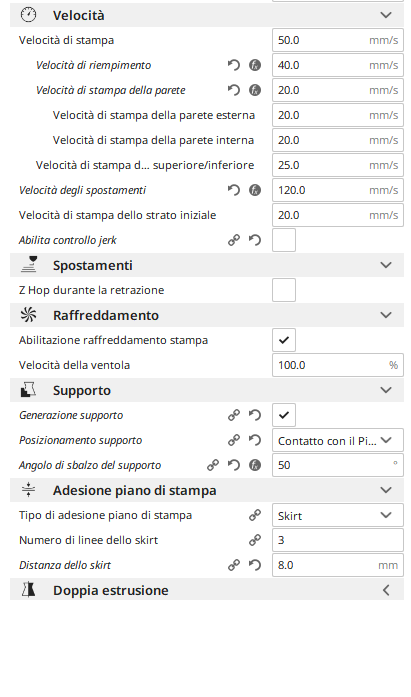Open the Skirt adhesion type dropdown
Image resolution: width=411 pixels, height=697 pixels.
(x=338, y=515)
